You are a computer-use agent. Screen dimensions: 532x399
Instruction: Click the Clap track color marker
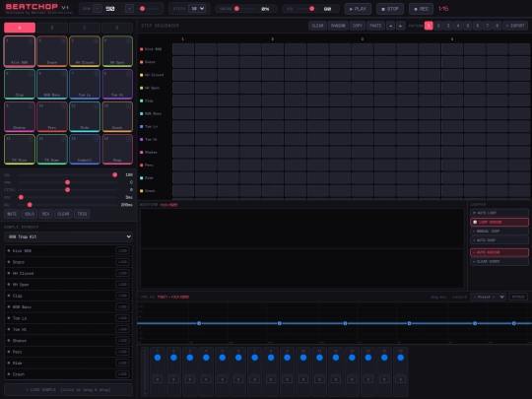[142, 100]
